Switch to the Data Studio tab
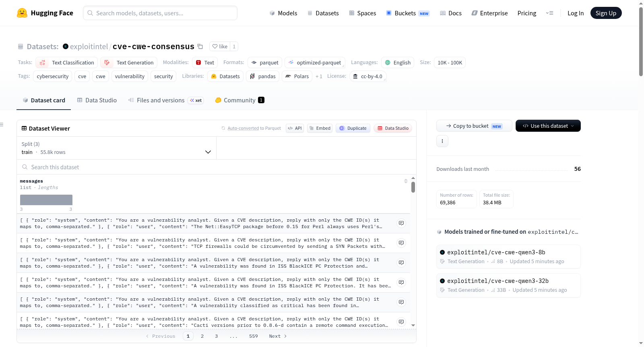 point(97,100)
